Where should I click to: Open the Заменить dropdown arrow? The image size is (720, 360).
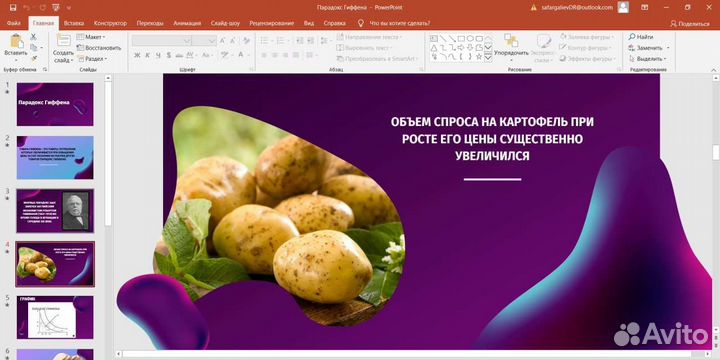[x=668, y=48]
